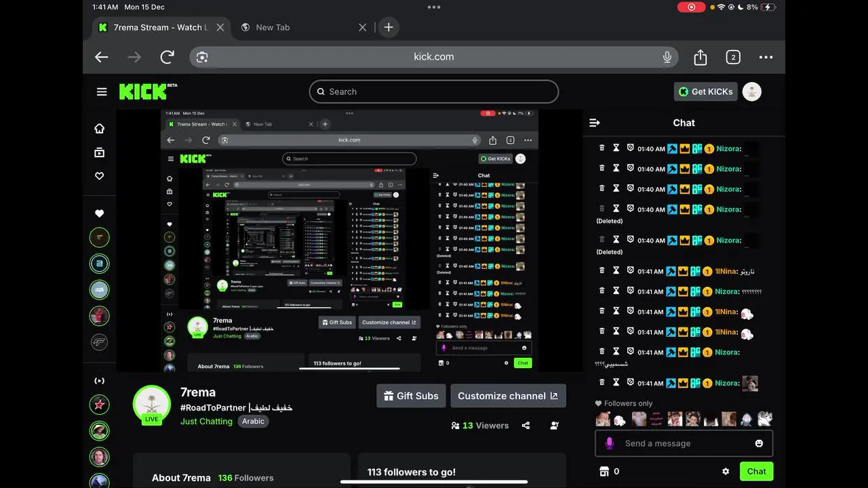Click photo in last Nizora message
868x488 pixels.
[x=750, y=383]
